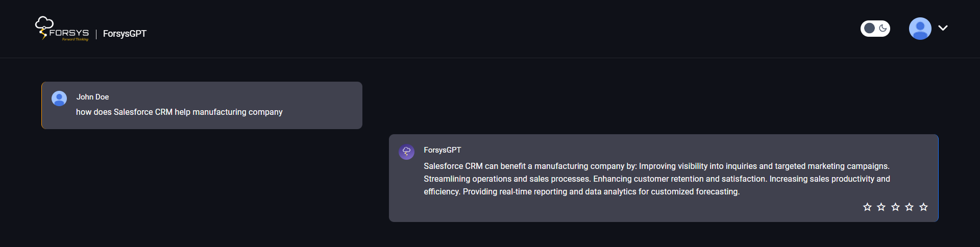
Task: Toggle the dark mode switch
Action: pos(875,29)
